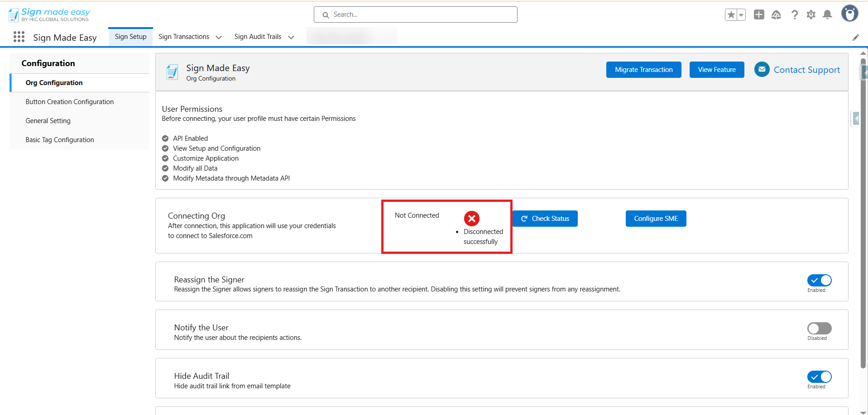
Task: Enable the Notify the User toggle
Action: [819, 329]
